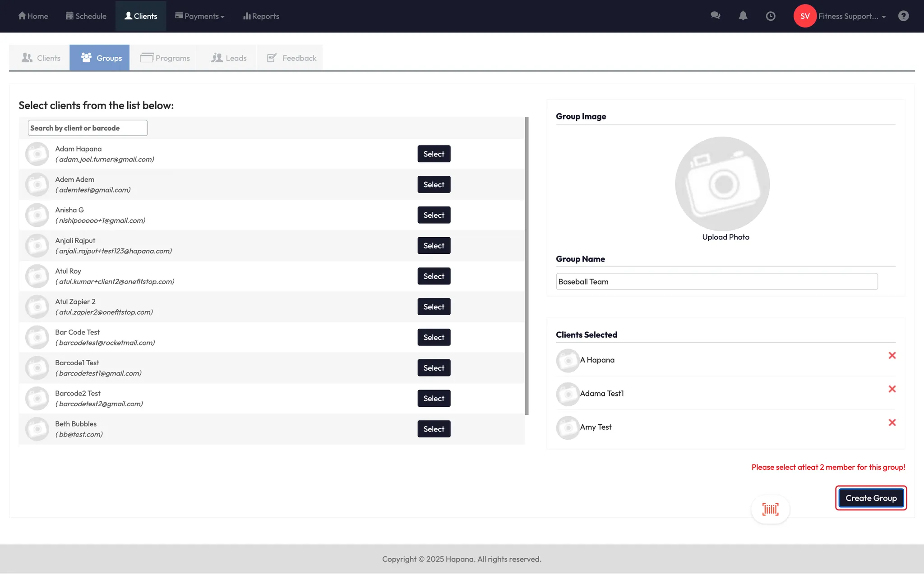Open the notifications bell
The width and height of the screenshot is (924, 574).
[743, 16]
